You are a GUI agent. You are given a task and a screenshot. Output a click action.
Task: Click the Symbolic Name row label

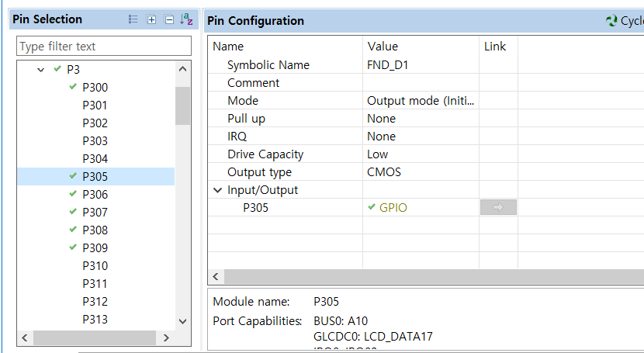(268, 65)
